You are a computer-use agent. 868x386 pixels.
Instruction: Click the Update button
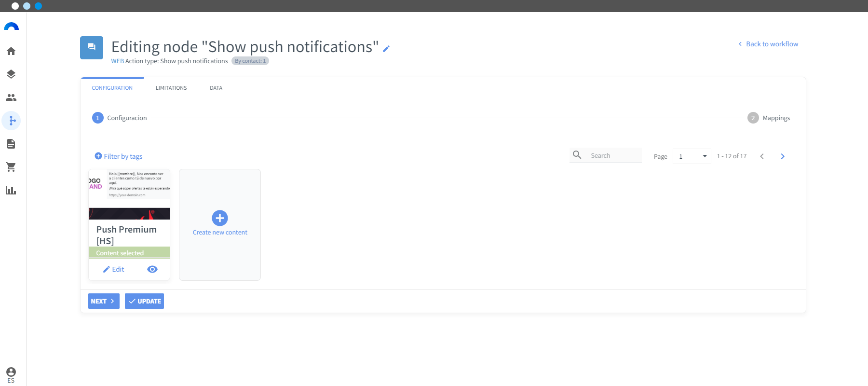click(144, 301)
